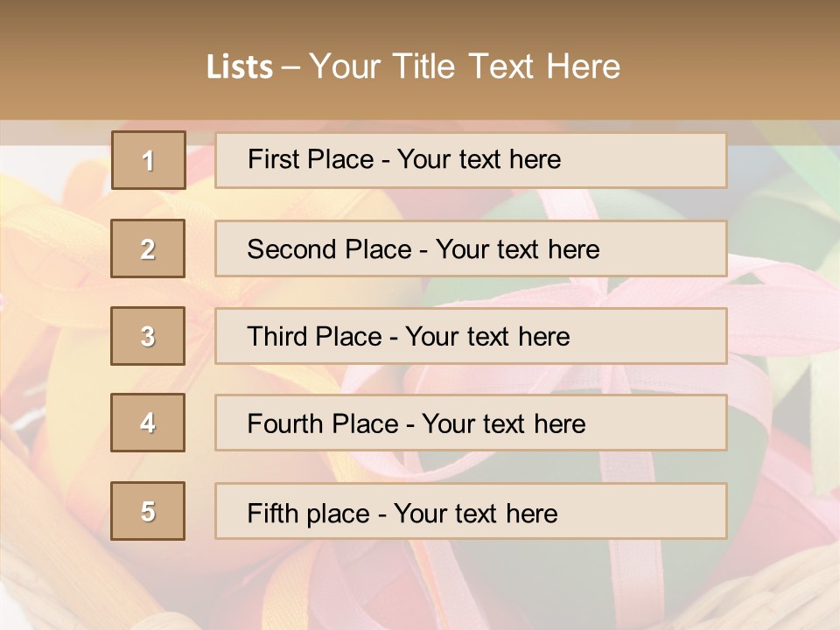Image resolution: width=840 pixels, height=630 pixels.
Task: Click the number 3 box
Action: click(148, 336)
